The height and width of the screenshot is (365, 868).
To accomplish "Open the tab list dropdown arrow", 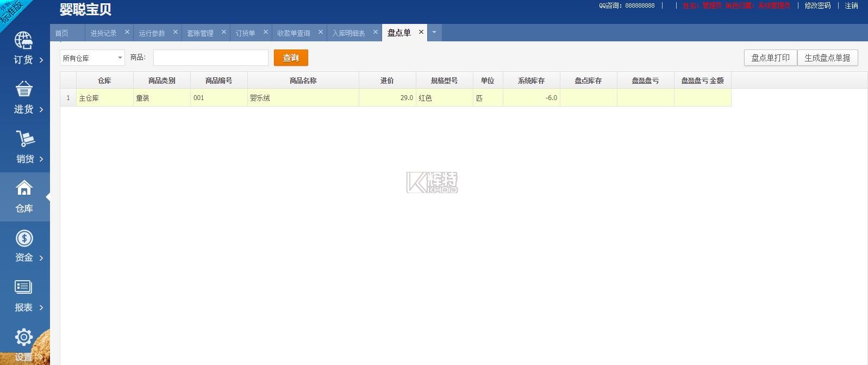I will (x=434, y=33).
